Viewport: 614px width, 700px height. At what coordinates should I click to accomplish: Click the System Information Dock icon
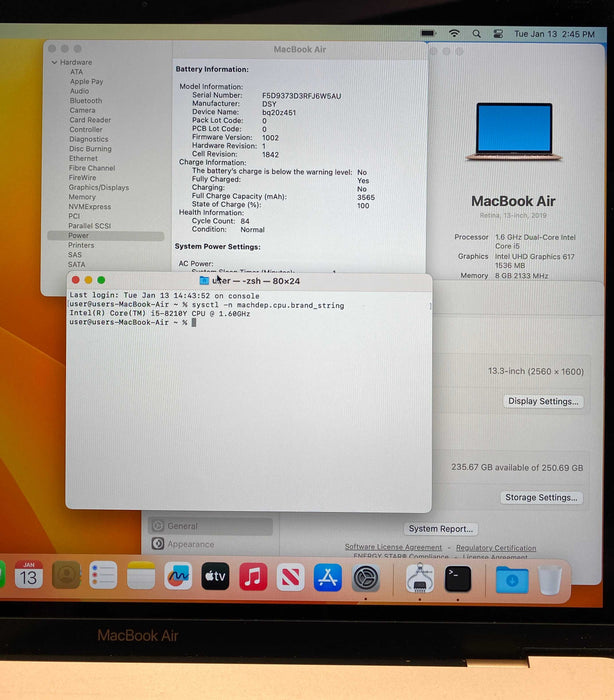tap(420, 578)
